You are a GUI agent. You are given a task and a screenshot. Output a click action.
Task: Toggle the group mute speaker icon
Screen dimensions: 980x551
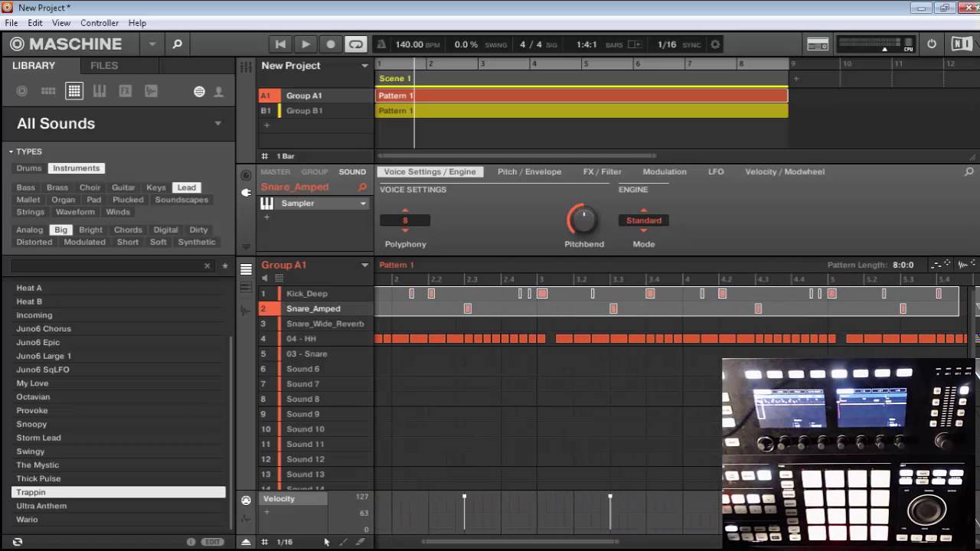265,279
